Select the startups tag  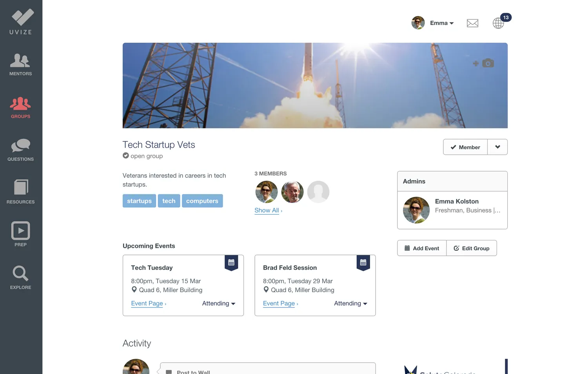[139, 201]
